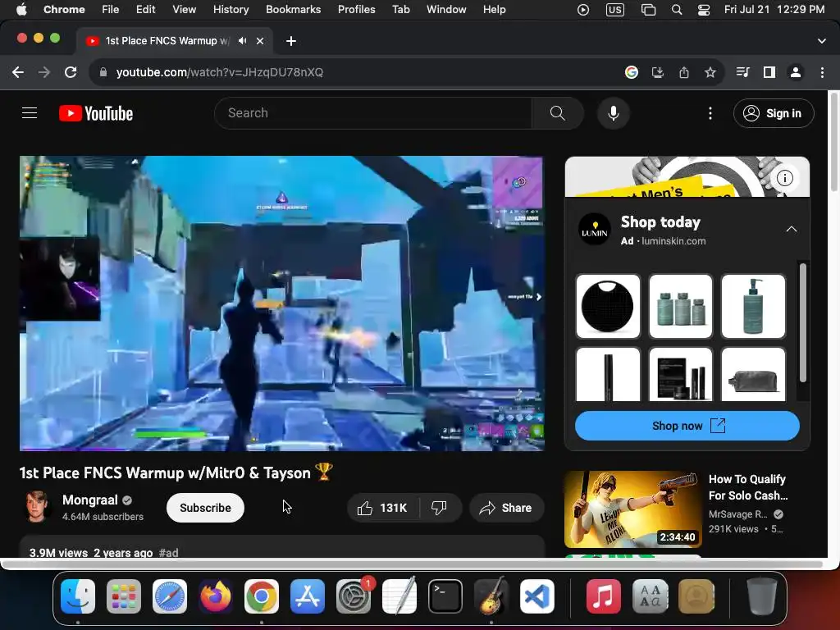Open Control Center in menu bar
This screenshot has width=840, height=630.
pos(703,9)
